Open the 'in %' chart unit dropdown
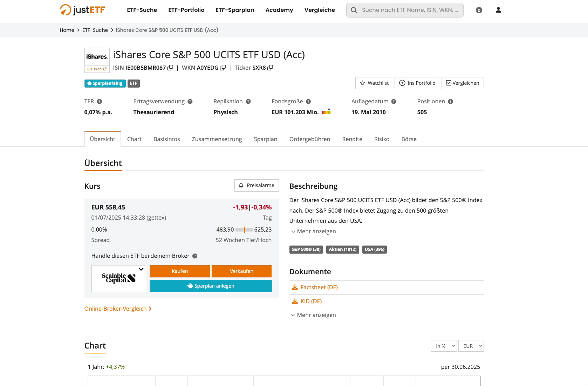Screen dimensions: 588x386 [x=444, y=346]
